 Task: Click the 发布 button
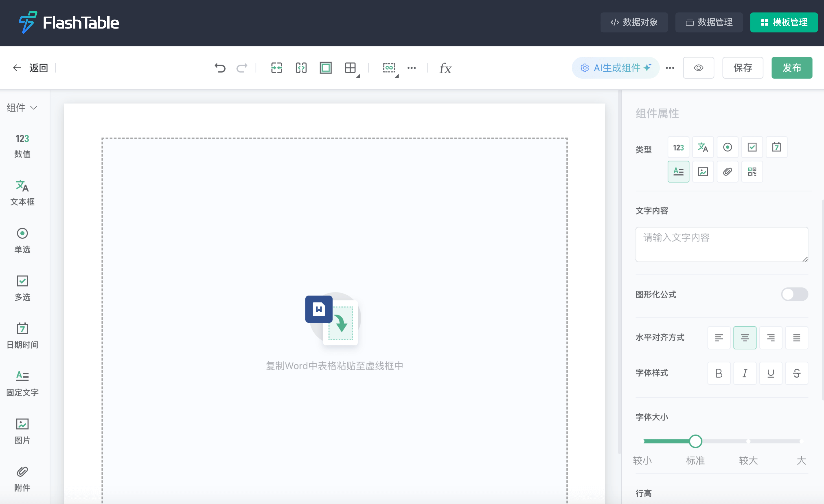pyautogui.click(x=791, y=68)
